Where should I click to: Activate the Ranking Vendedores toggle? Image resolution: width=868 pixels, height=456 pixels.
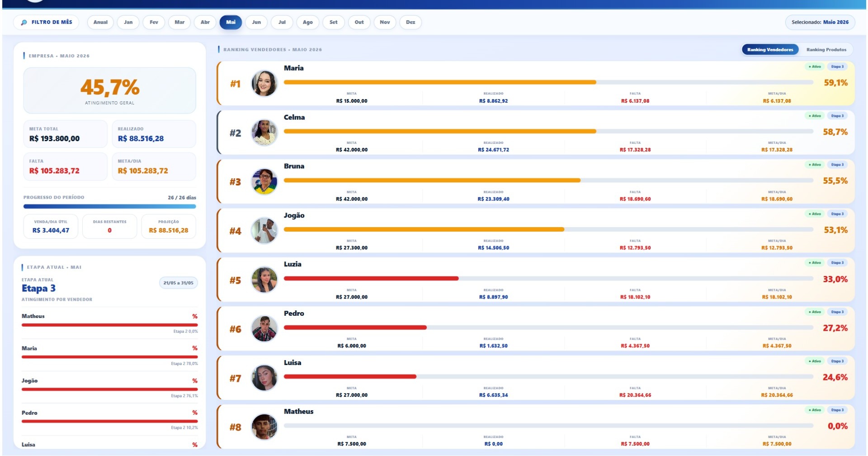(x=770, y=50)
